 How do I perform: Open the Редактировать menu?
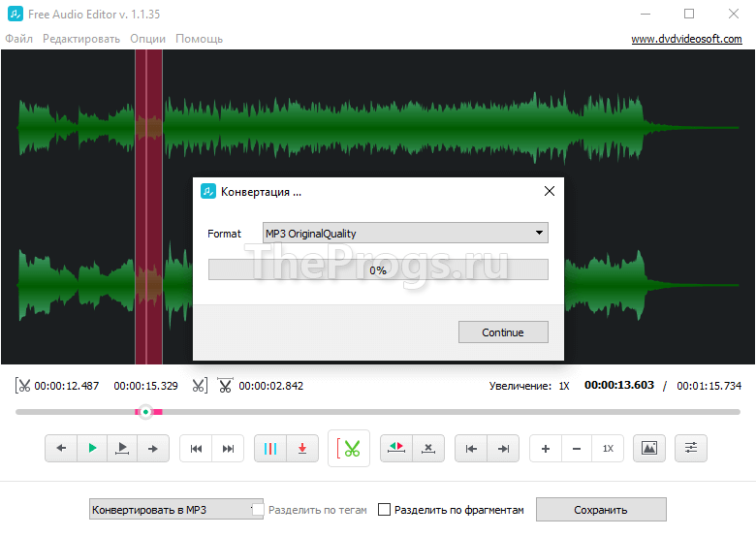[81, 39]
